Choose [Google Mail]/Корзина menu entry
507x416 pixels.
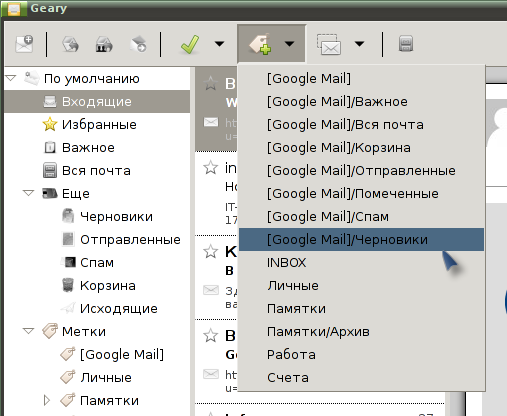tap(361, 147)
